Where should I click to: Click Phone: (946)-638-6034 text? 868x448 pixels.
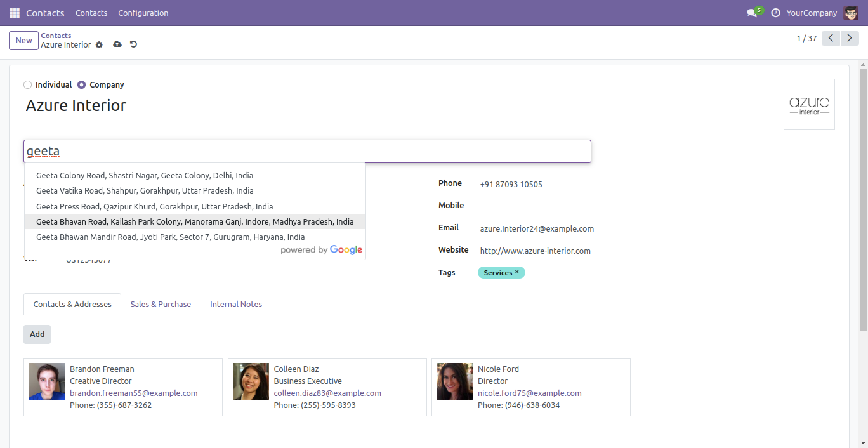(x=519, y=405)
